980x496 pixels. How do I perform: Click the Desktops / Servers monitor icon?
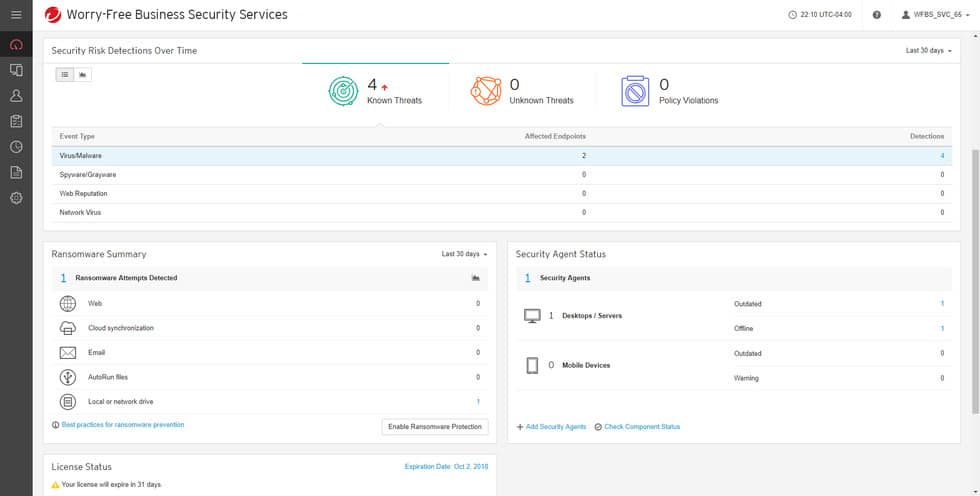532,316
